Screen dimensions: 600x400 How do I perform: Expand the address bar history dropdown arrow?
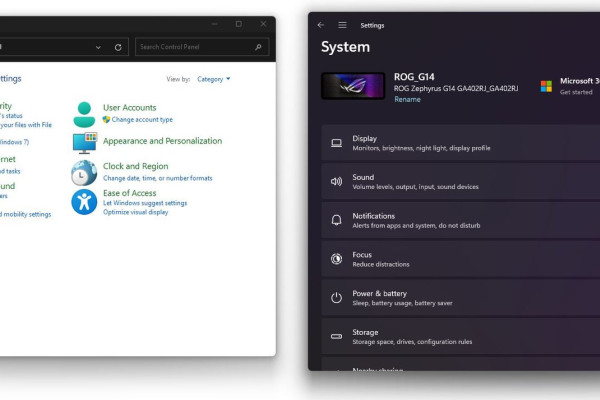(x=98, y=47)
